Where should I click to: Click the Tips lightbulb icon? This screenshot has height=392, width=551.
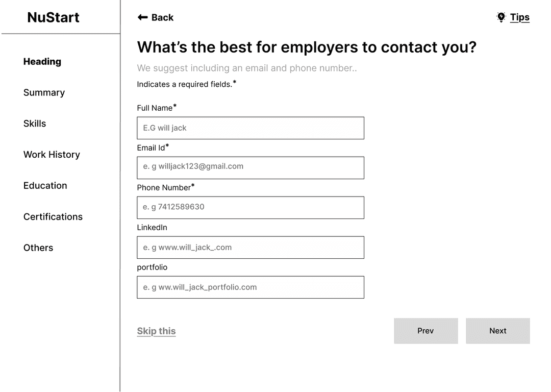click(x=501, y=17)
